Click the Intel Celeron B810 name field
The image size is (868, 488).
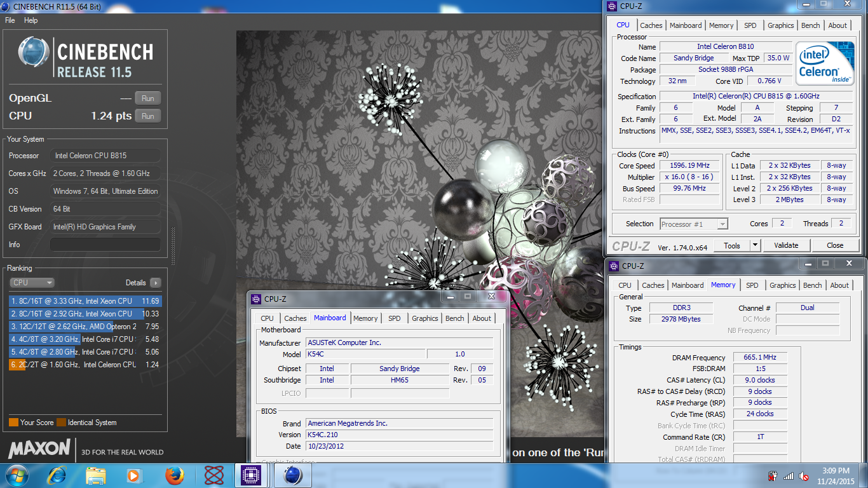[726, 46]
